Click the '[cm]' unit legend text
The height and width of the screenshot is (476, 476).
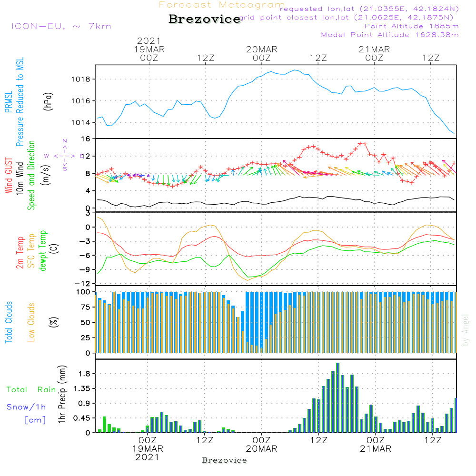tap(35, 420)
